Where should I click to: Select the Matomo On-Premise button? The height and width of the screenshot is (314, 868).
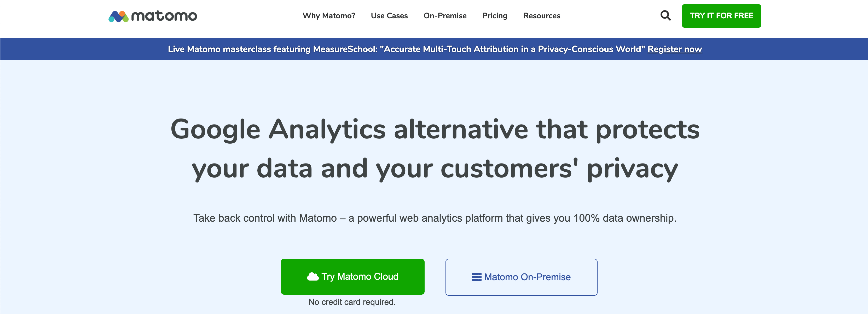[x=521, y=277]
